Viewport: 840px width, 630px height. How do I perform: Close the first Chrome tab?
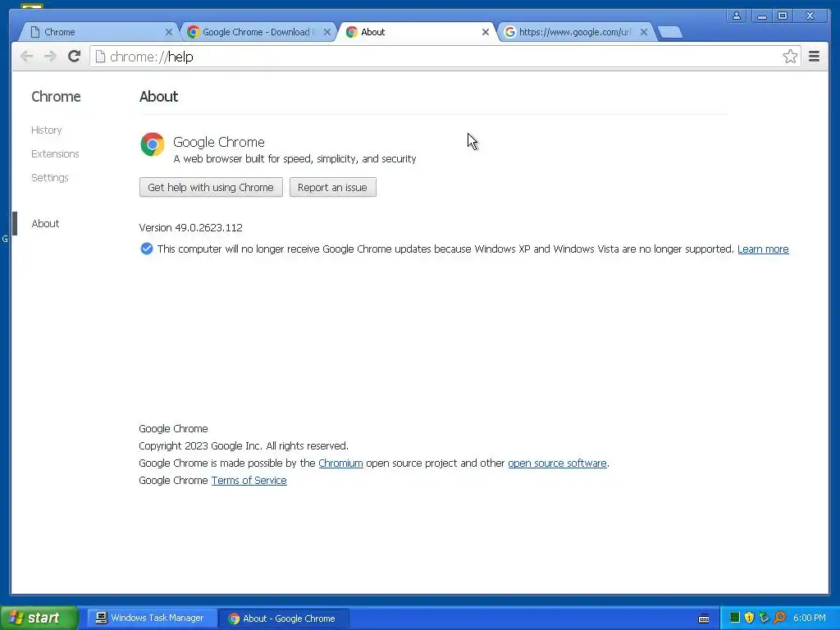pyautogui.click(x=169, y=32)
